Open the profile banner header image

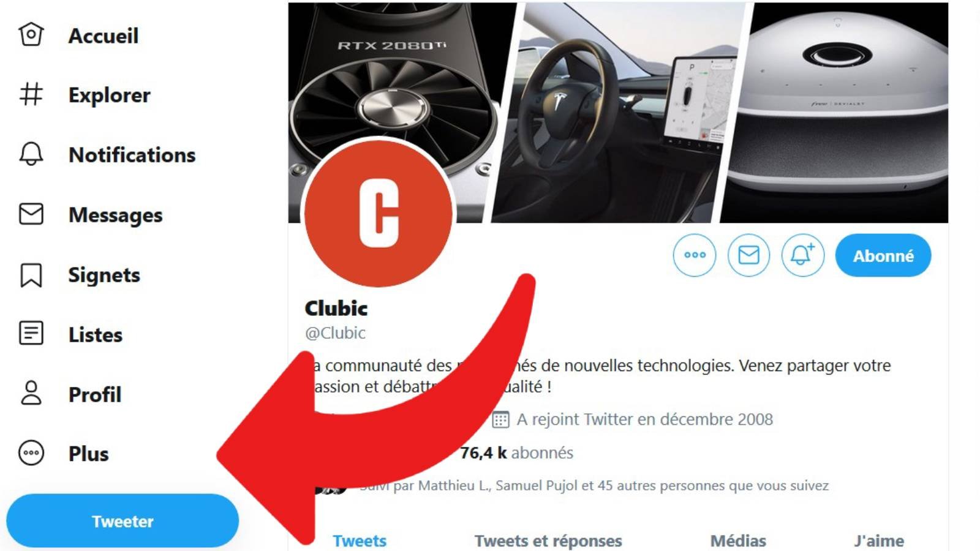point(618,113)
